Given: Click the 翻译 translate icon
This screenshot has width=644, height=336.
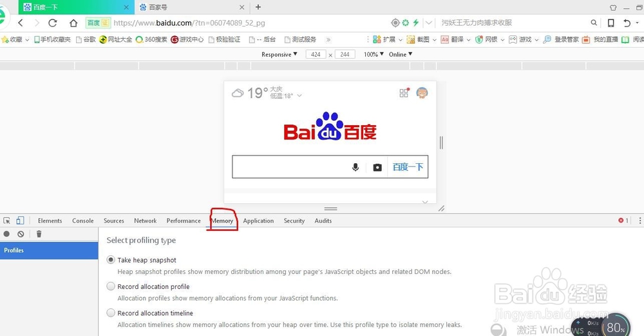Looking at the screenshot, I should click(445, 39).
